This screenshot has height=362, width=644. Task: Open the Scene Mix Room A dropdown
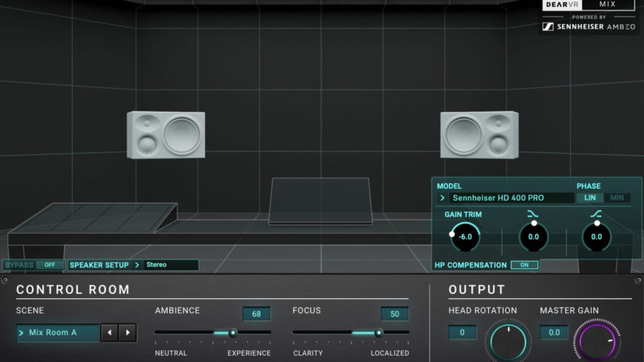point(58,332)
